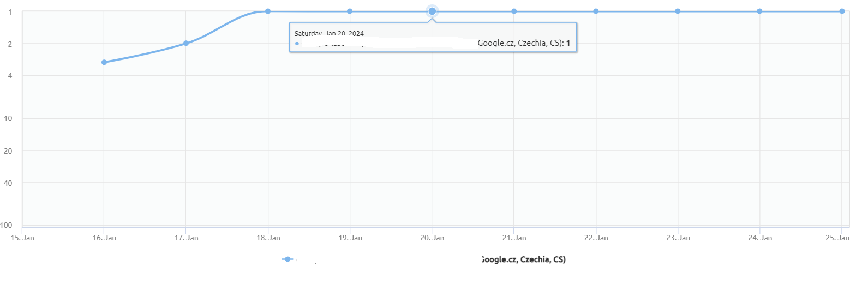Select the 19 Jan data point marker
The height and width of the screenshot is (284, 868).
pyautogui.click(x=350, y=11)
